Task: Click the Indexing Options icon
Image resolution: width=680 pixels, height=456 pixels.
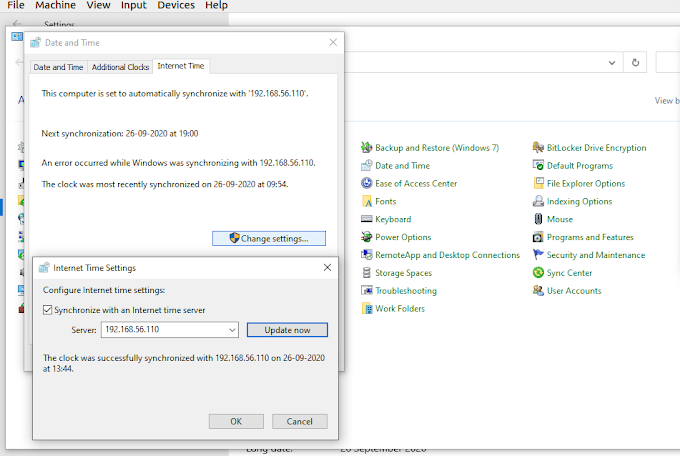Action: click(x=538, y=201)
